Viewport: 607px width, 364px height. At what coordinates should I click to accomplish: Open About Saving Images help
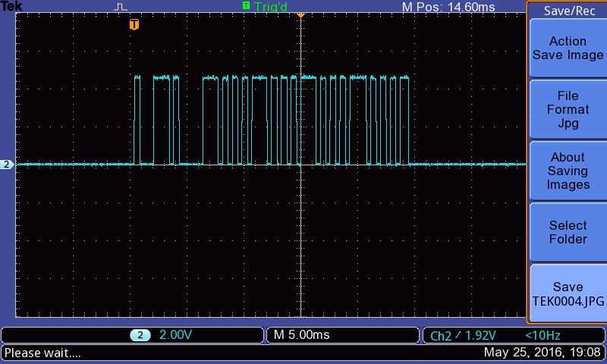568,171
